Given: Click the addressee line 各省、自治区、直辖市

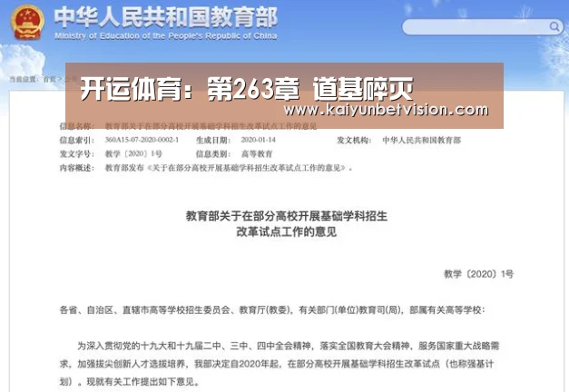Looking at the screenshot, I should [x=272, y=310].
